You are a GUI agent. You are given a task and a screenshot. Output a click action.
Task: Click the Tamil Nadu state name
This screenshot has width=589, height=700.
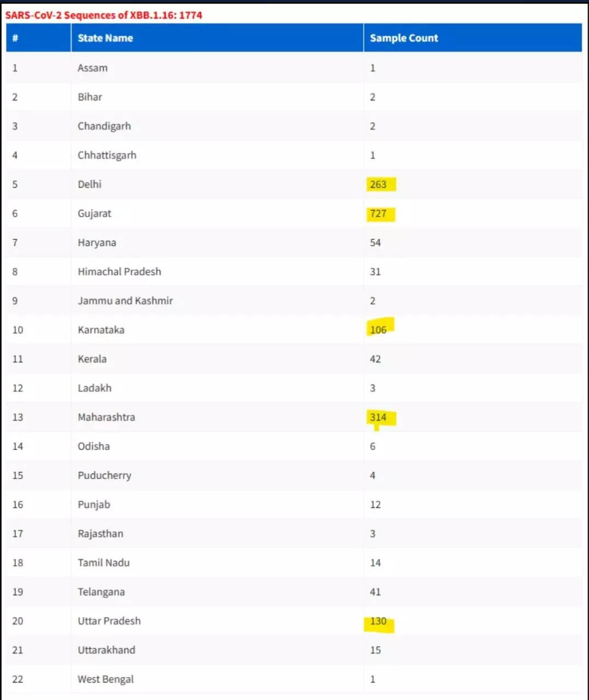(x=103, y=563)
